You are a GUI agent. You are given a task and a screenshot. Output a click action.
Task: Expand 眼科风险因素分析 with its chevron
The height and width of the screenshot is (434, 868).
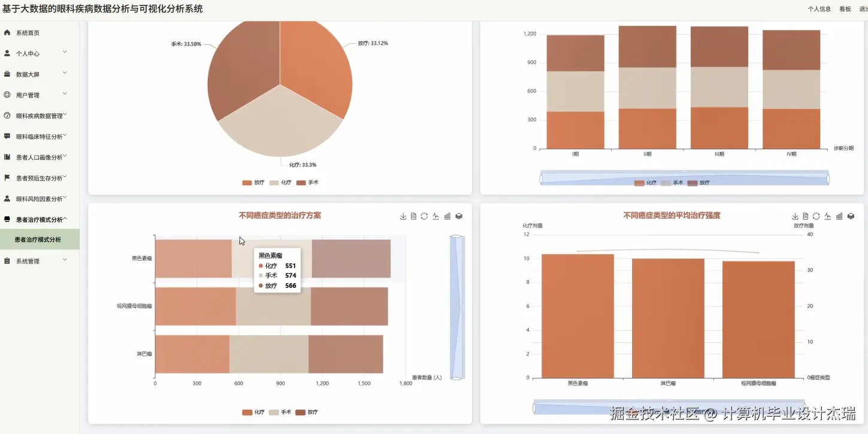point(65,197)
